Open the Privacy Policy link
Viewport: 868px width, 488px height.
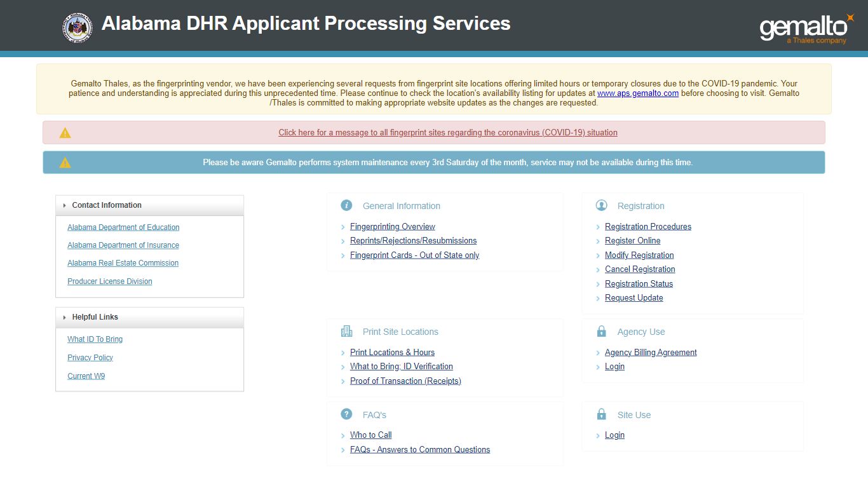tap(90, 358)
